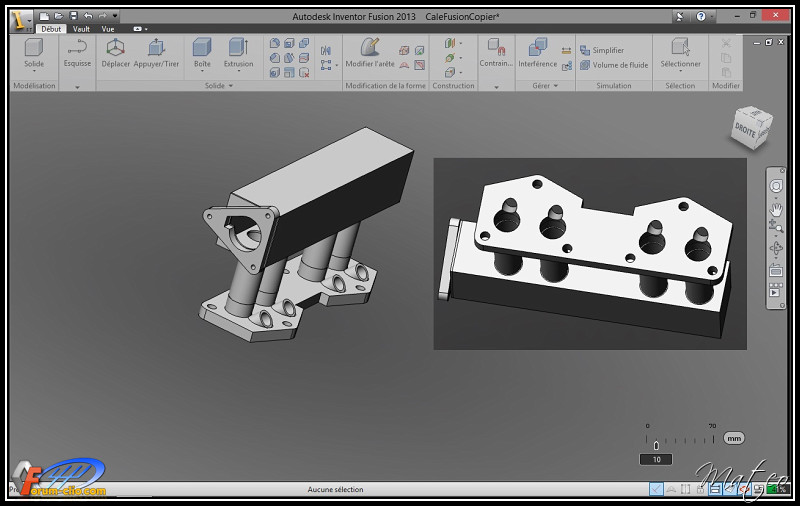This screenshot has width=800, height=506.
Task: Select the Déplacer triad tool
Action: pyautogui.click(x=115, y=53)
